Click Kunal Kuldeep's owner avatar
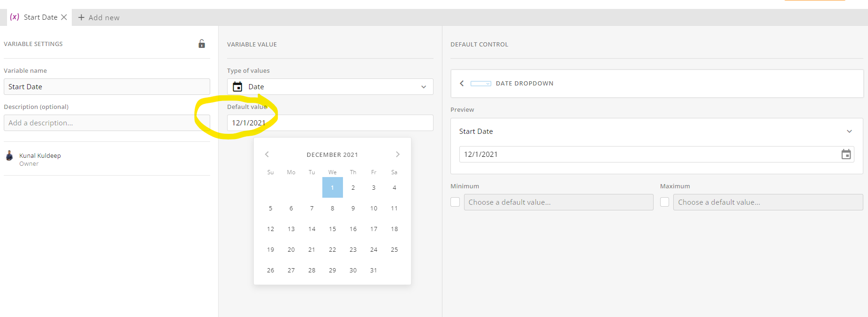This screenshot has height=317, width=868. 9,156
